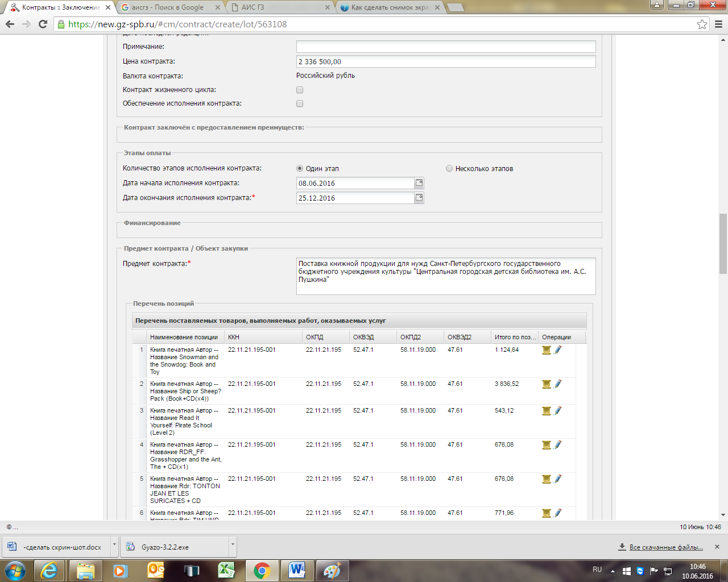The image size is (728, 582).
Task: Open details icon for row 2 Ship or Sheep
Action: (x=547, y=384)
